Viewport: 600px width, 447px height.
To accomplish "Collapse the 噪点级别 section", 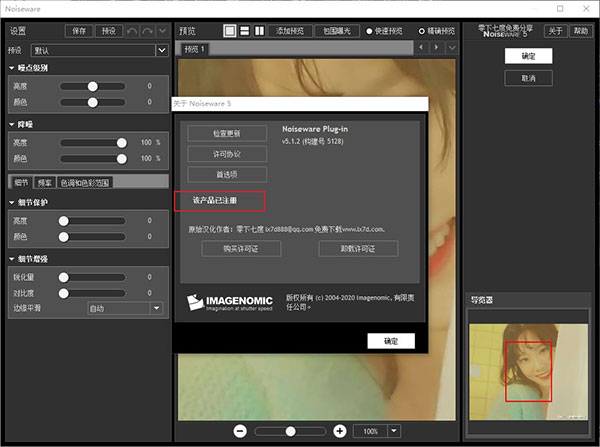I will pos(11,68).
